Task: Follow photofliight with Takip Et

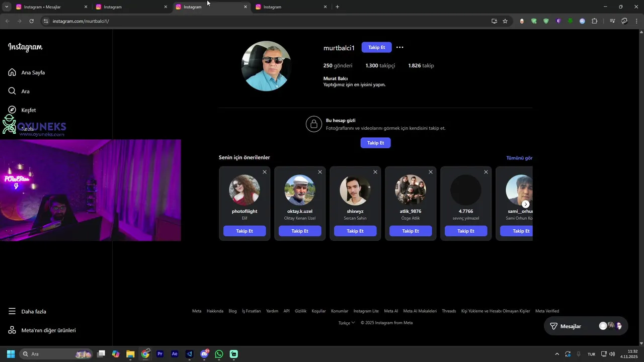Action: 245,231
